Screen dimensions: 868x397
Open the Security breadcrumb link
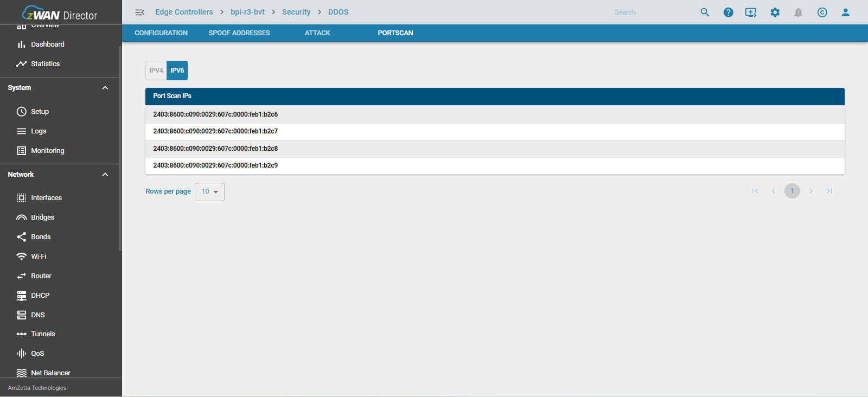[296, 12]
